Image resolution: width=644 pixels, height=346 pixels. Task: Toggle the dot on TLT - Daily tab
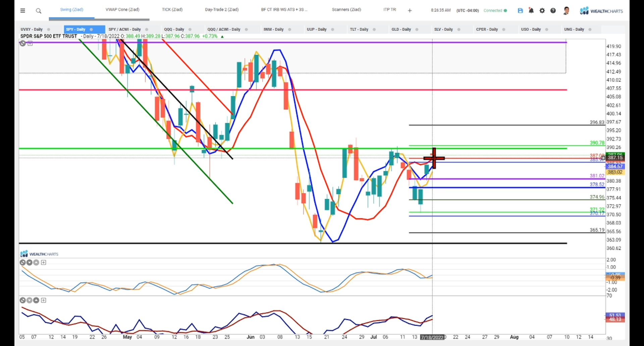(374, 30)
